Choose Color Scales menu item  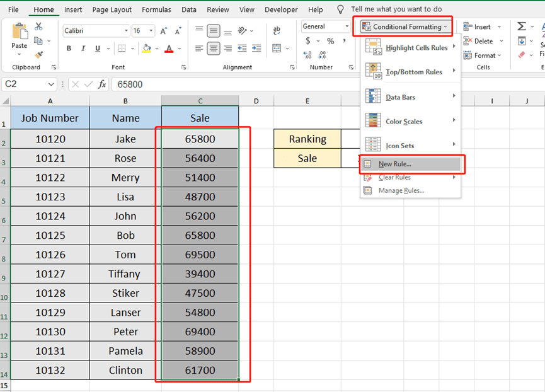click(x=411, y=121)
